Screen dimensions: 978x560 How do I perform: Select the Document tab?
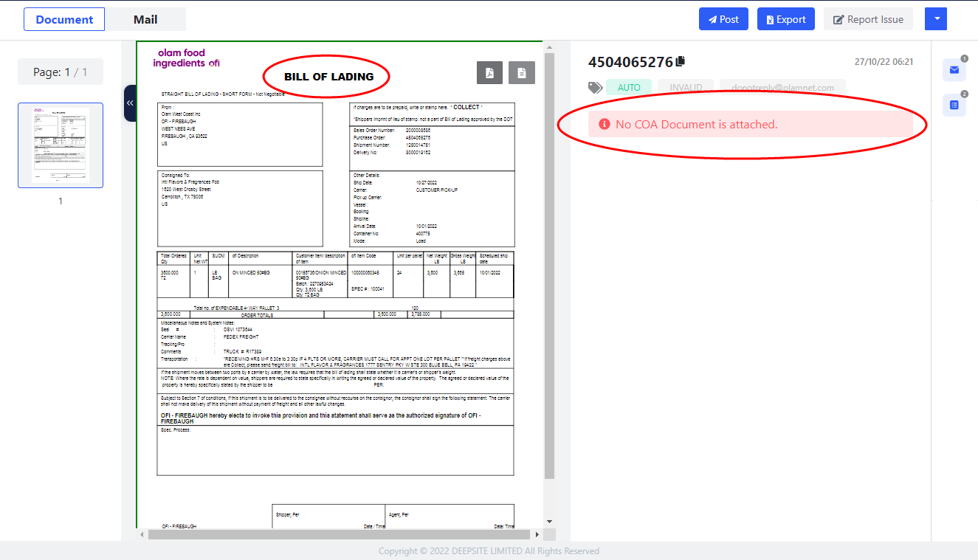tap(64, 19)
